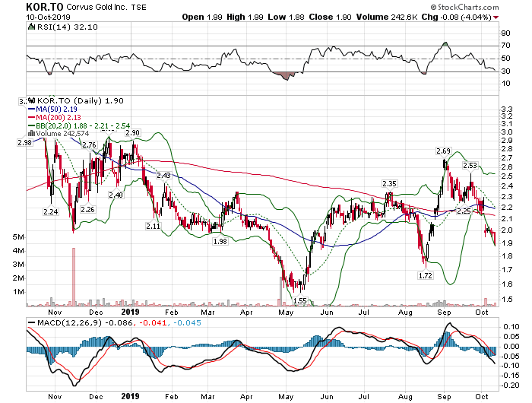Click the May label on price axis

(x=286, y=312)
